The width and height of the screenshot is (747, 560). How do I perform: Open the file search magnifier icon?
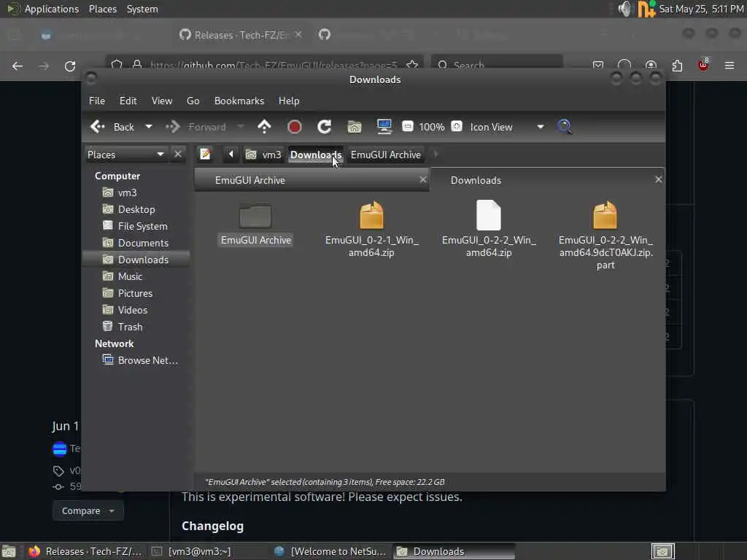coord(565,127)
